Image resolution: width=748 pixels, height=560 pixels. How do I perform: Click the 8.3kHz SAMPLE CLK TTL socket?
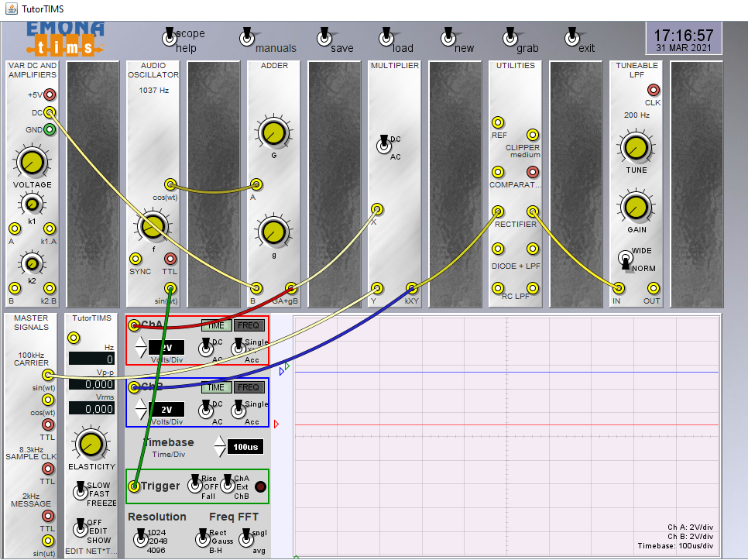tap(48, 469)
